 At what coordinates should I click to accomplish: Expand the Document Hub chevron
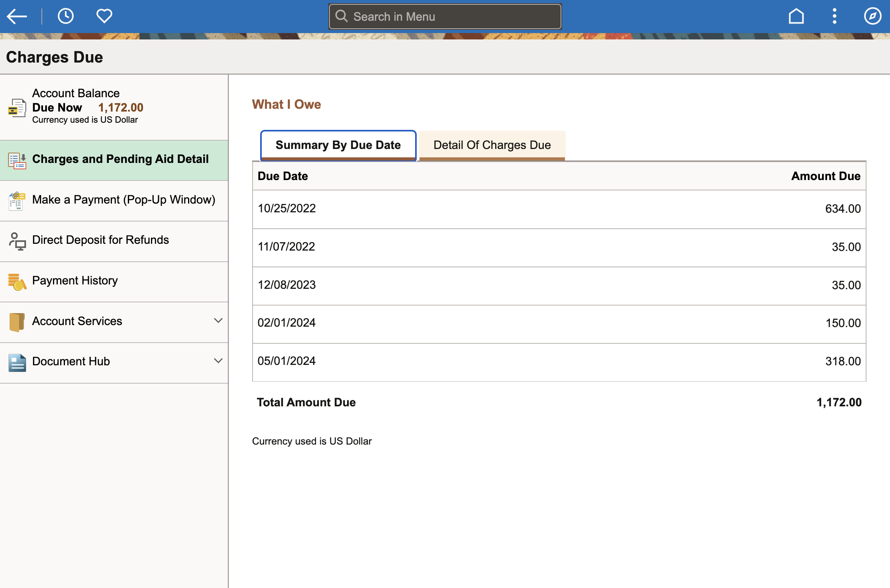pos(218,361)
